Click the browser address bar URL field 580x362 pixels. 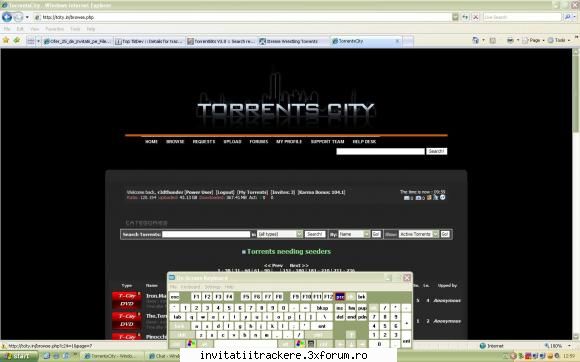click(x=242, y=17)
